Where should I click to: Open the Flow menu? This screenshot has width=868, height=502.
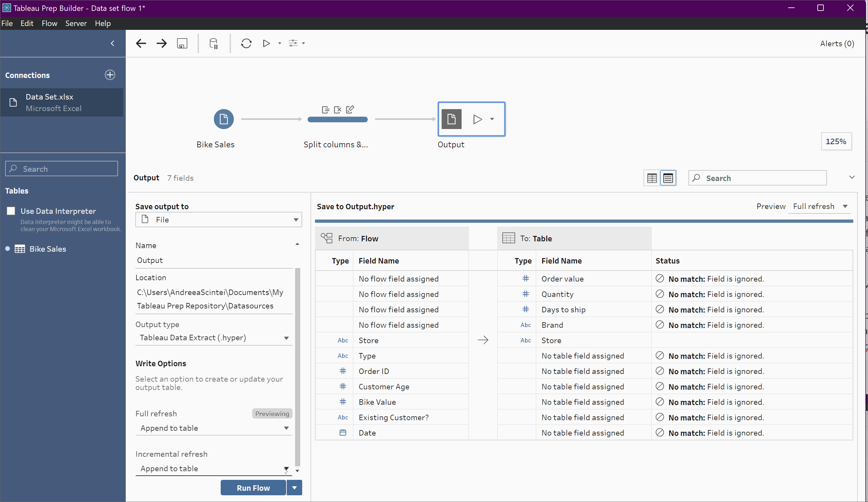tap(49, 23)
